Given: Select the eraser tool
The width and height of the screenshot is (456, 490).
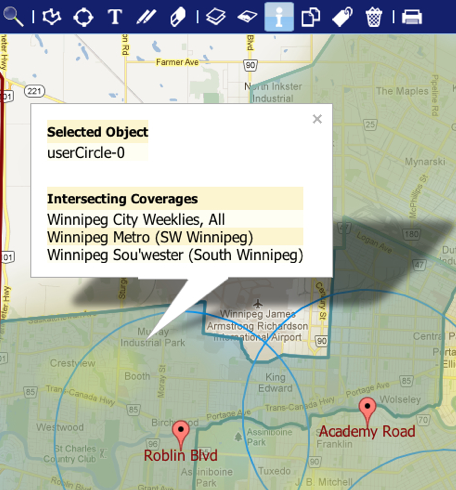Looking at the screenshot, I should tap(178, 17).
